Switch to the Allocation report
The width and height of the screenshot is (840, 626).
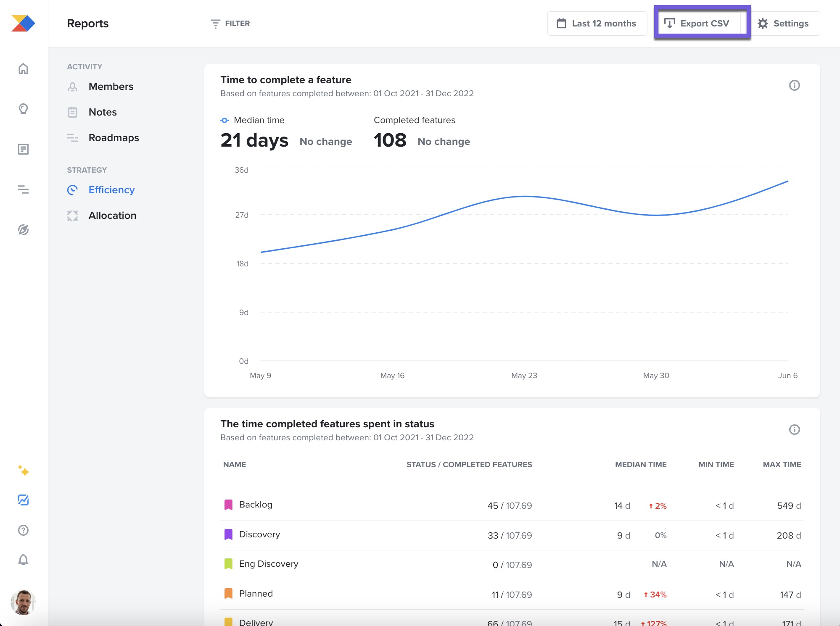tap(112, 216)
